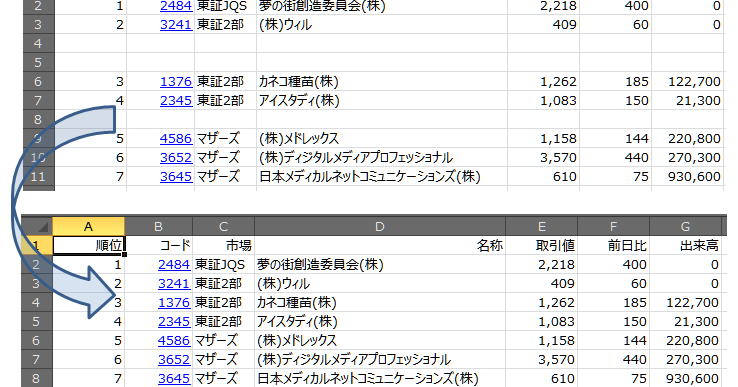The width and height of the screenshot is (738, 387).
Task: Select column A header in lower sheet
Action: [x=88, y=226]
